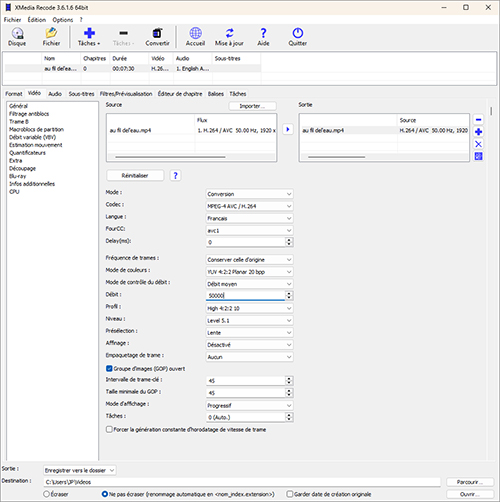This screenshot has width=500, height=502.
Task: Switch to the Audio tab
Action: tap(55, 94)
